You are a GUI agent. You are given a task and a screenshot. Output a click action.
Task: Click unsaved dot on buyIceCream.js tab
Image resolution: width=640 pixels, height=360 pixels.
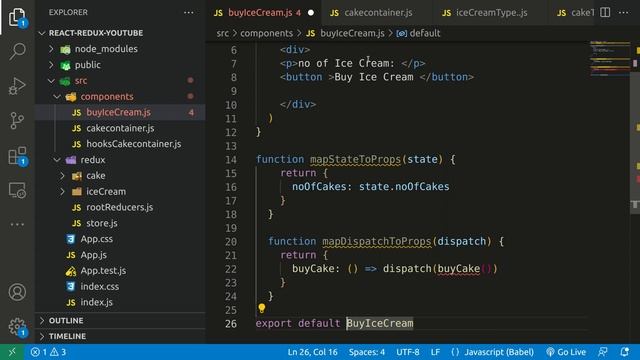tap(311, 13)
